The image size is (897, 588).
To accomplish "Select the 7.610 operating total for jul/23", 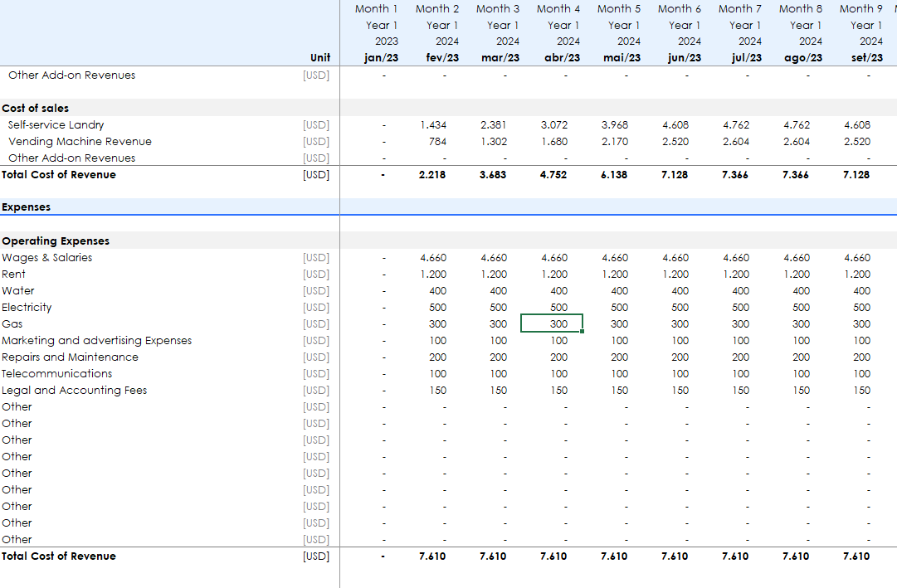I will pyautogui.click(x=735, y=556).
